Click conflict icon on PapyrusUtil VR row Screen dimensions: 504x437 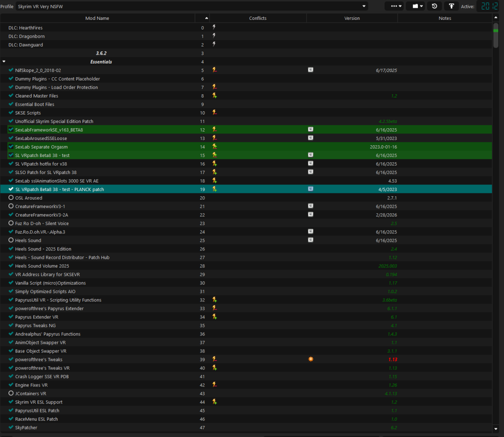pos(214,300)
